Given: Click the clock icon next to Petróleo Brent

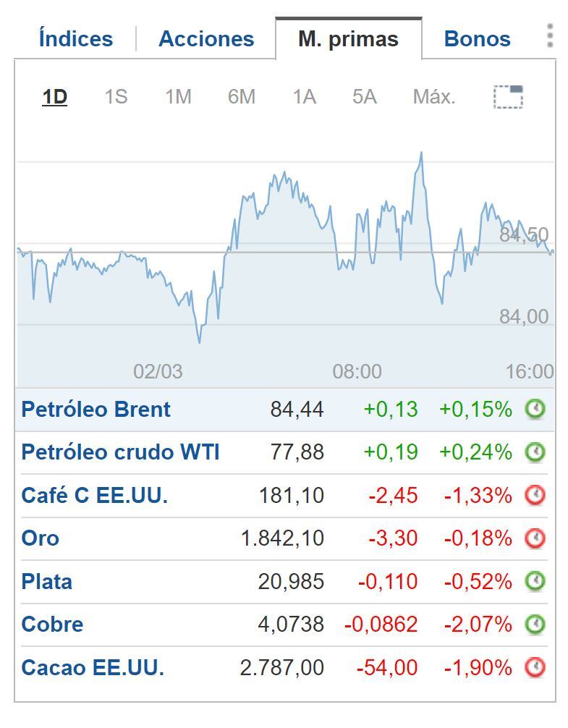Looking at the screenshot, I should (x=535, y=409).
